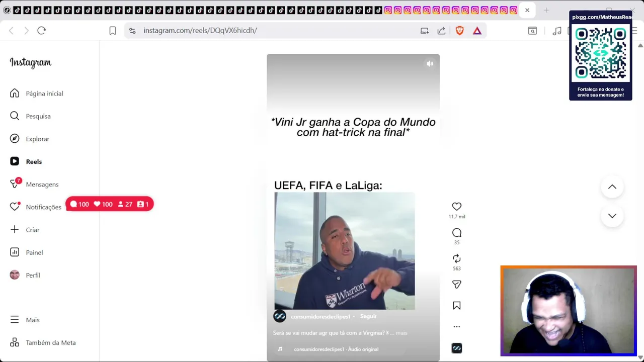The width and height of the screenshot is (644, 362).
Task: Open Perfil profile page
Action: [x=25, y=275]
